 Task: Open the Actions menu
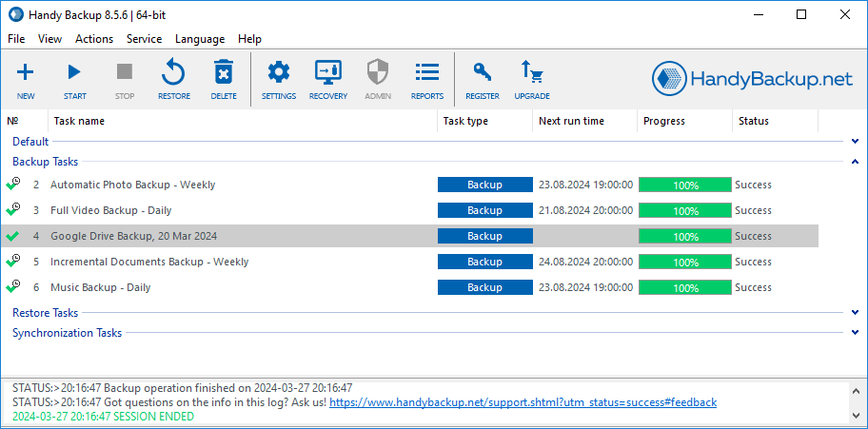coord(94,39)
